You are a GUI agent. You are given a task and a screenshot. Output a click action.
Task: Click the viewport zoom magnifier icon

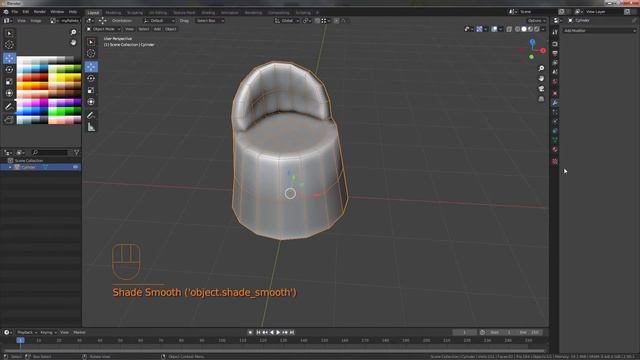tap(541, 68)
